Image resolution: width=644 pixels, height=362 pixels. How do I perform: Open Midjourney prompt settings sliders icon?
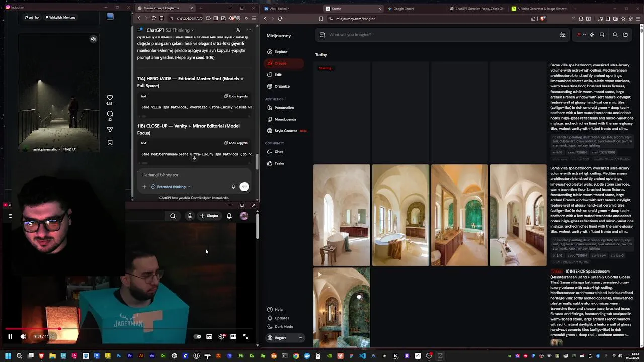pyautogui.click(x=562, y=35)
